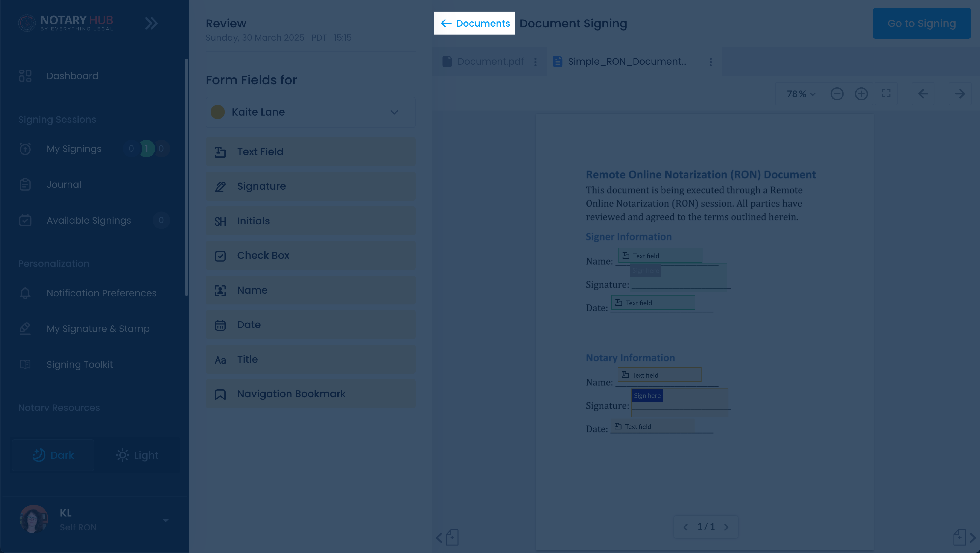980x553 pixels.
Task: Click the left arrow toolbar button
Action: tap(923, 94)
